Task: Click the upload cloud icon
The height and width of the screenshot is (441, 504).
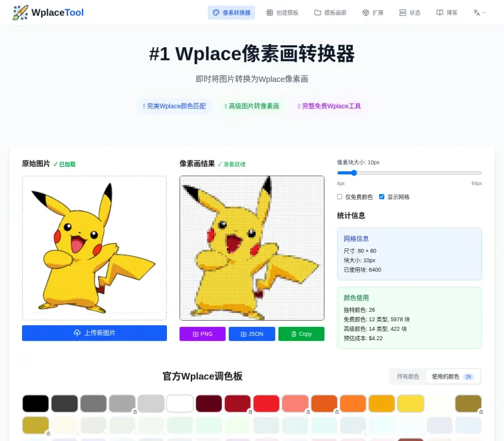Action: (77, 333)
